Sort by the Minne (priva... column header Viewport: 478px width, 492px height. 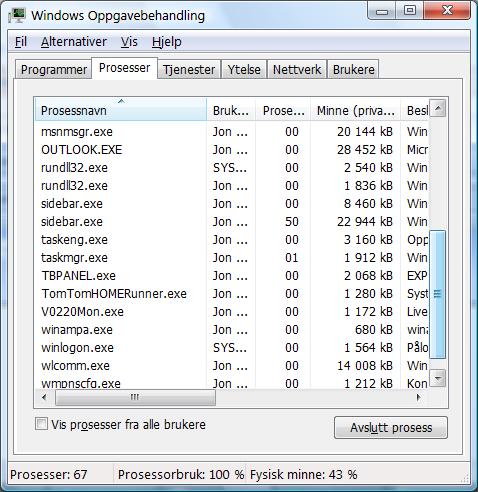(x=355, y=109)
